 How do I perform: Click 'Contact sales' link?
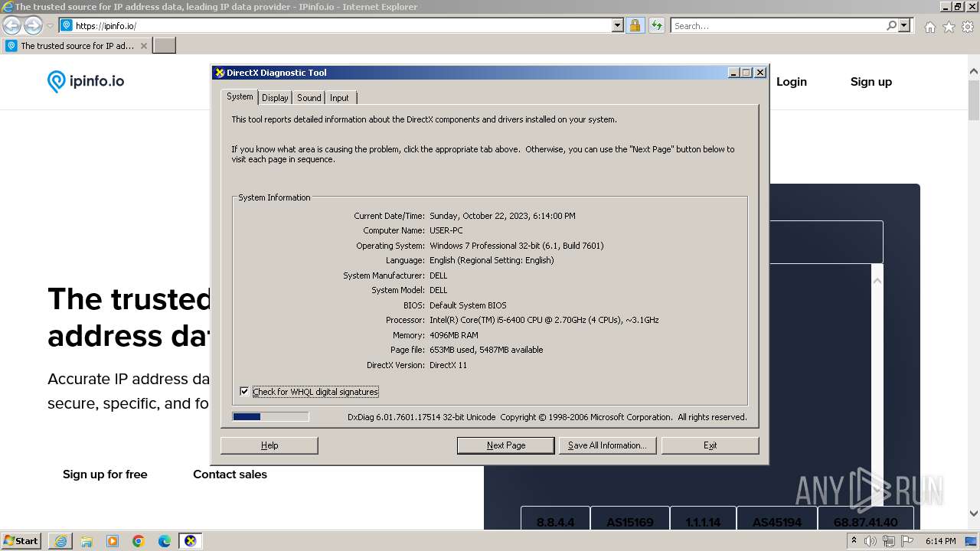pyautogui.click(x=230, y=474)
